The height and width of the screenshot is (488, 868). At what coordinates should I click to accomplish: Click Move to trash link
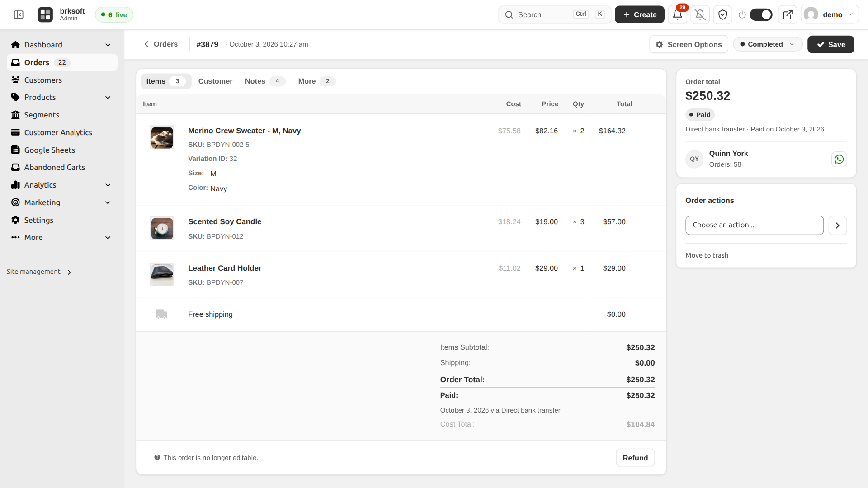coord(707,255)
